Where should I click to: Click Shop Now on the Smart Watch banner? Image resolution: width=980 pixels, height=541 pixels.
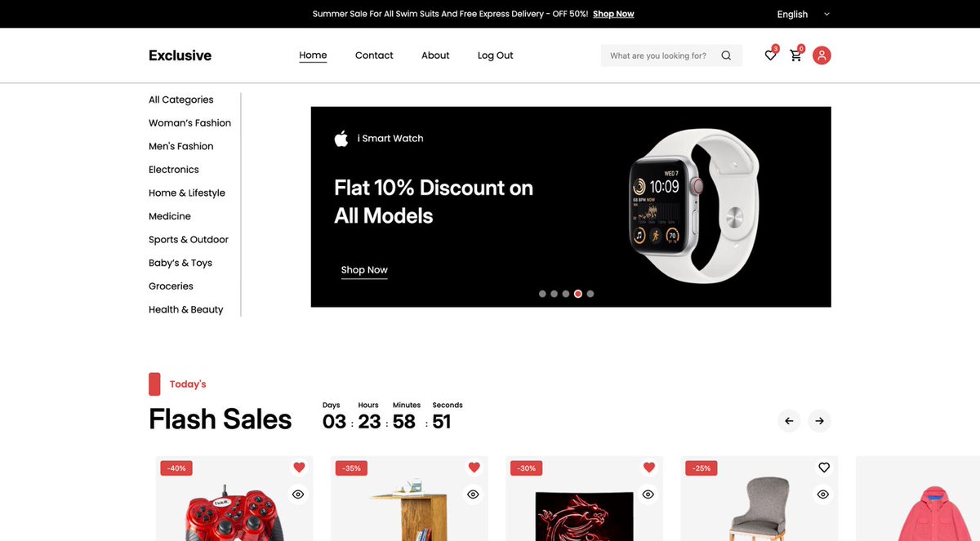[x=364, y=270]
